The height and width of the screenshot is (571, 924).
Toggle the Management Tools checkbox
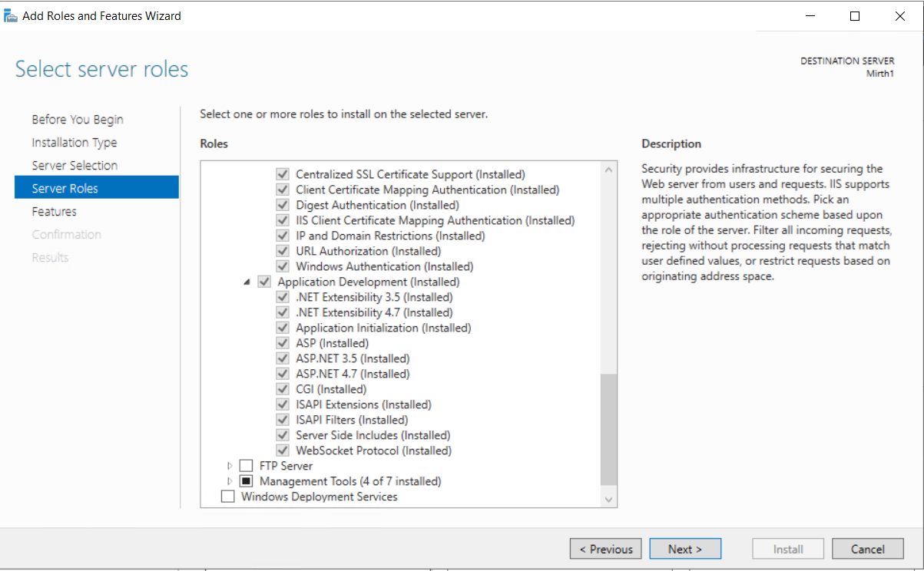coord(246,481)
